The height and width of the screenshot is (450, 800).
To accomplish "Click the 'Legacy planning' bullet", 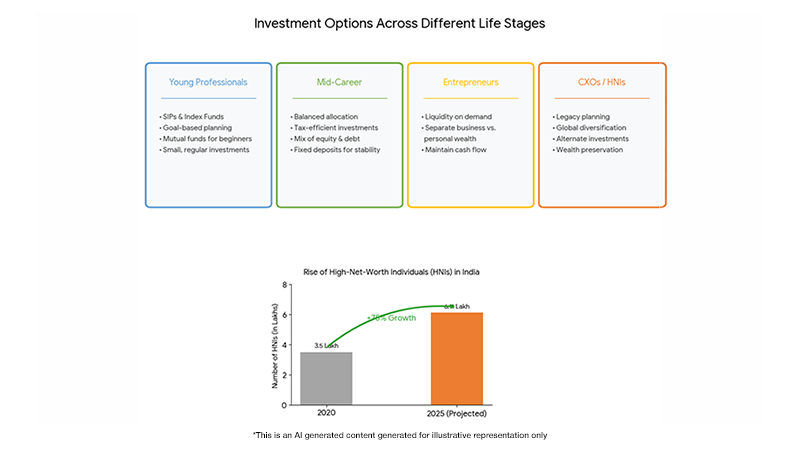I will [584, 117].
